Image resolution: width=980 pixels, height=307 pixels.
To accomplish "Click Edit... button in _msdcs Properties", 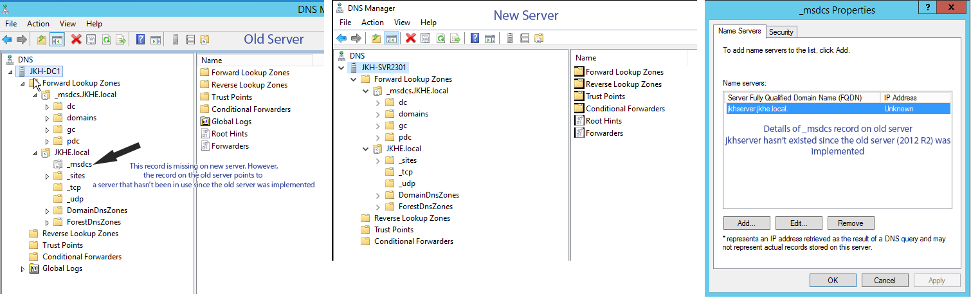I will pos(799,223).
